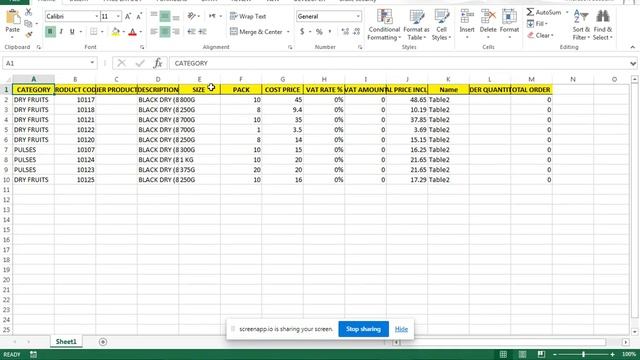Screen dimensions: 640x360
Task: Click the Decrease Font Size icon
Action: tap(139, 16)
